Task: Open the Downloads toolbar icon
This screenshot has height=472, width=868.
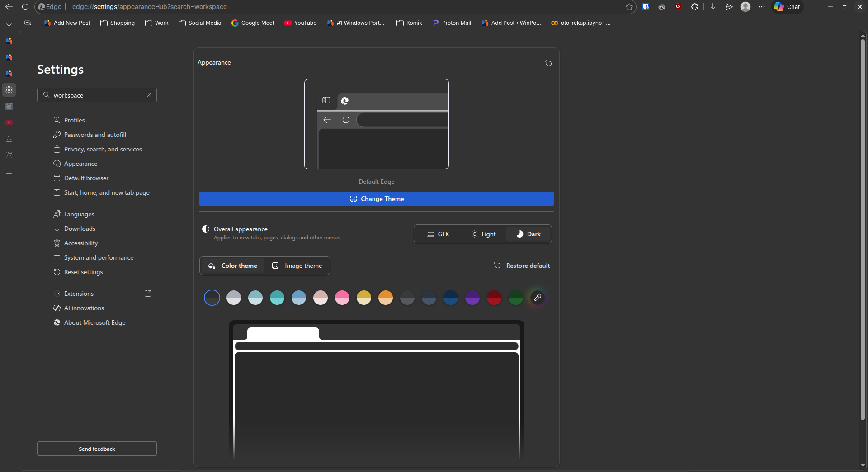Action: pyautogui.click(x=713, y=7)
